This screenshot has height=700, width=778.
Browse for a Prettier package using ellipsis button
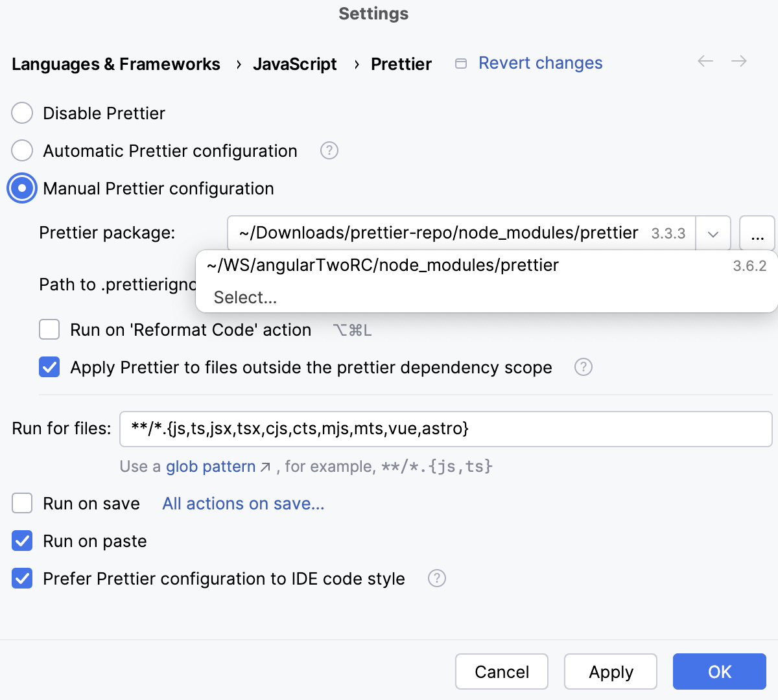[759, 233]
